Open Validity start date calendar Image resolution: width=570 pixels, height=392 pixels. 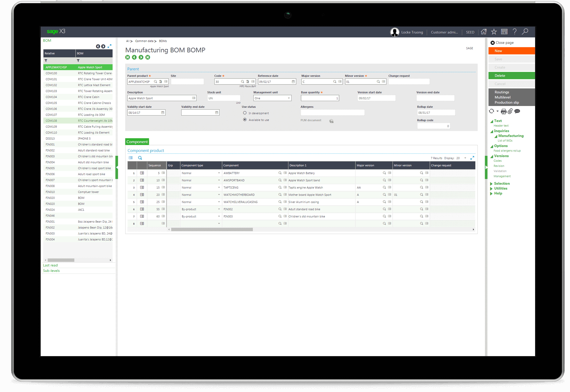point(163,113)
